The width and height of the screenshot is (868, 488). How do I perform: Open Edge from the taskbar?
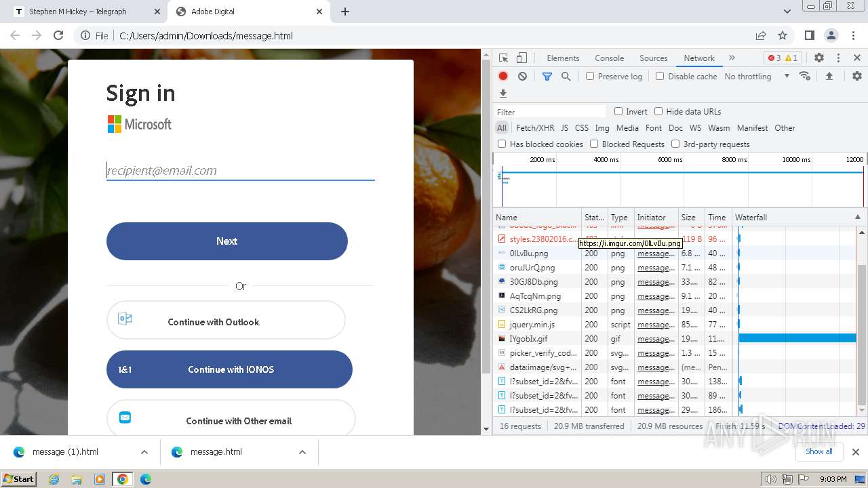point(145,479)
